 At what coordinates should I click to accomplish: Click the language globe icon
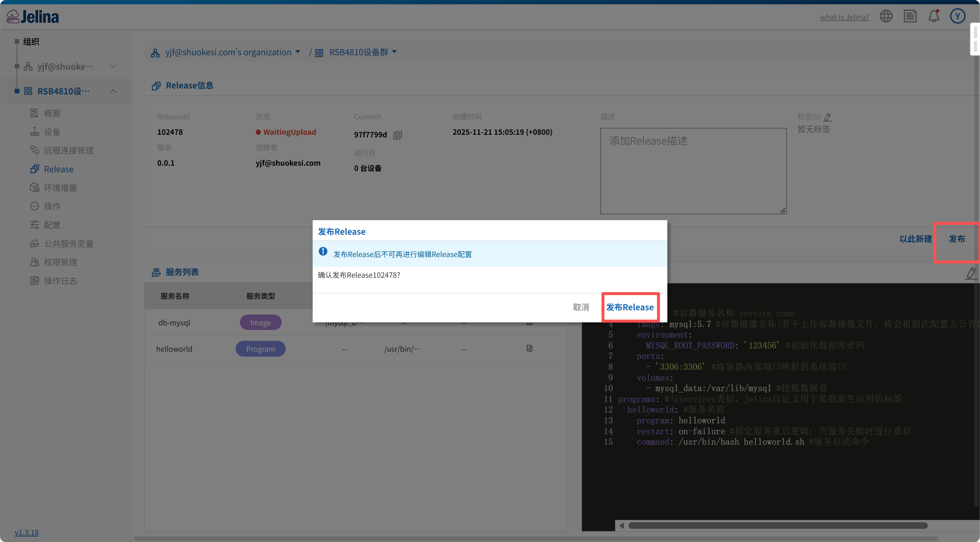pos(886,16)
